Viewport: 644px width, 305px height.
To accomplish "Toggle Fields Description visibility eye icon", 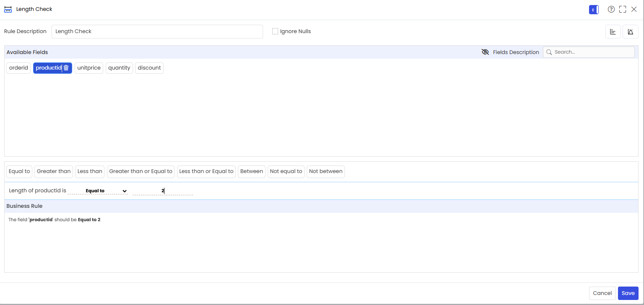I will tap(485, 52).
